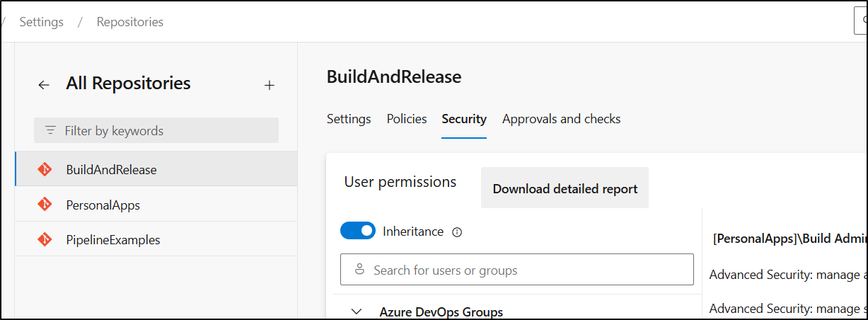Viewport: 868px width, 320px height.
Task: Click the back arrow beside All Repositories
Action: [44, 85]
